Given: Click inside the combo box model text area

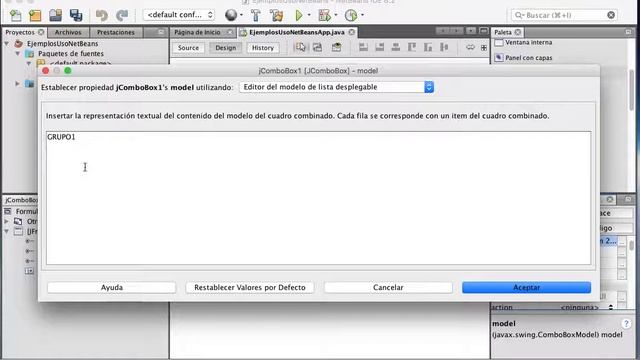Looking at the screenshot, I should pos(318,198).
